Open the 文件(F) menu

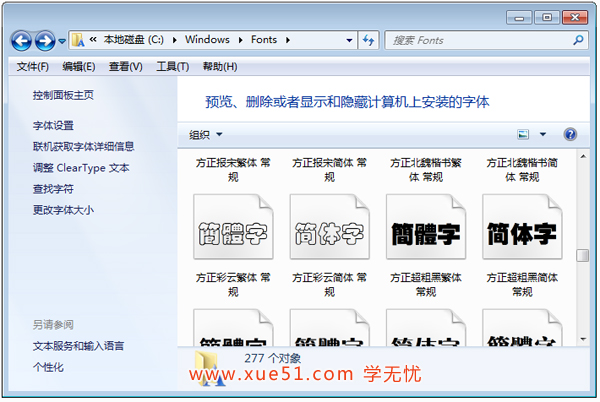[33, 67]
